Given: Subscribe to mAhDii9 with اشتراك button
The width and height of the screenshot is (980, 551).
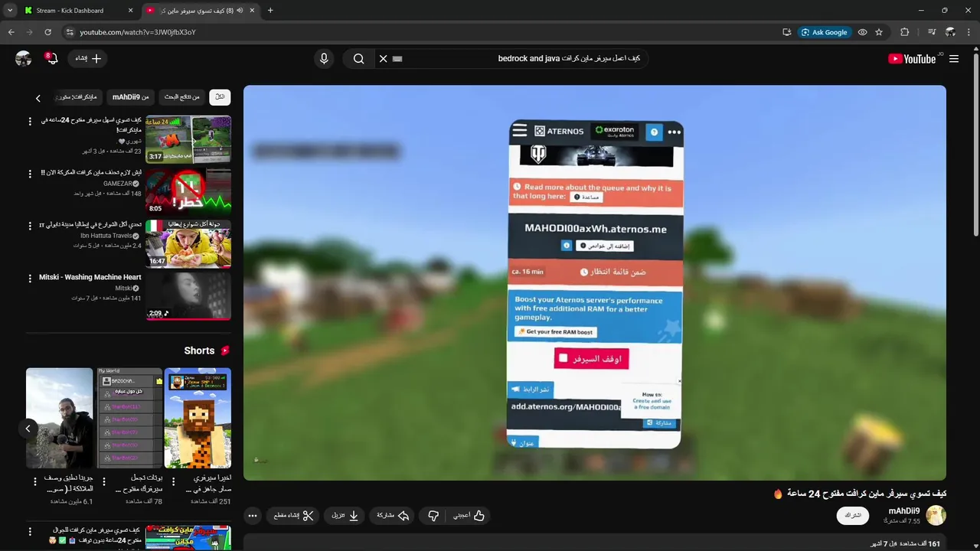Looking at the screenshot, I should [853, 516].
